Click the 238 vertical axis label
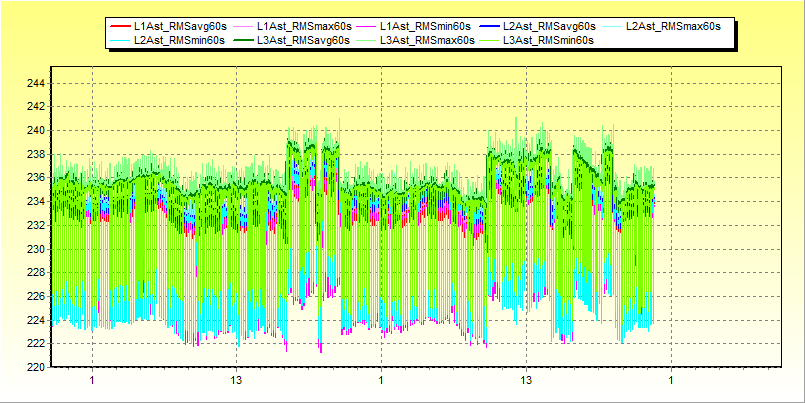Image resolution: width=805 pixels, height=403 pixels. click(34, 154)
